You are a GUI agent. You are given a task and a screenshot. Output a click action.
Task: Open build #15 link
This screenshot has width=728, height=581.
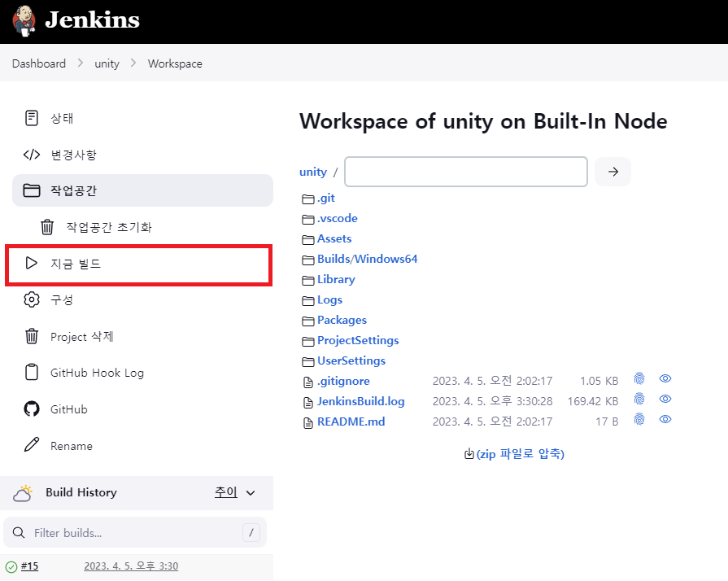[x=29, y=566]
